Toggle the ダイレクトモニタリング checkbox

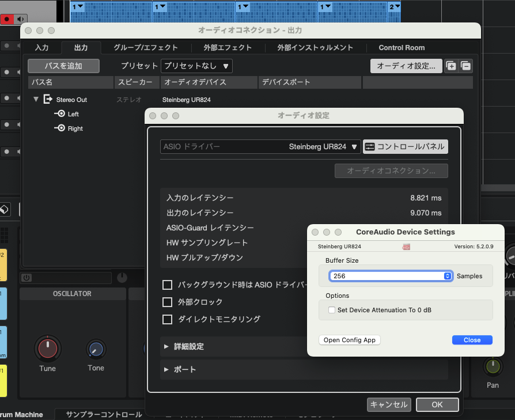click(x=168, y=319)
